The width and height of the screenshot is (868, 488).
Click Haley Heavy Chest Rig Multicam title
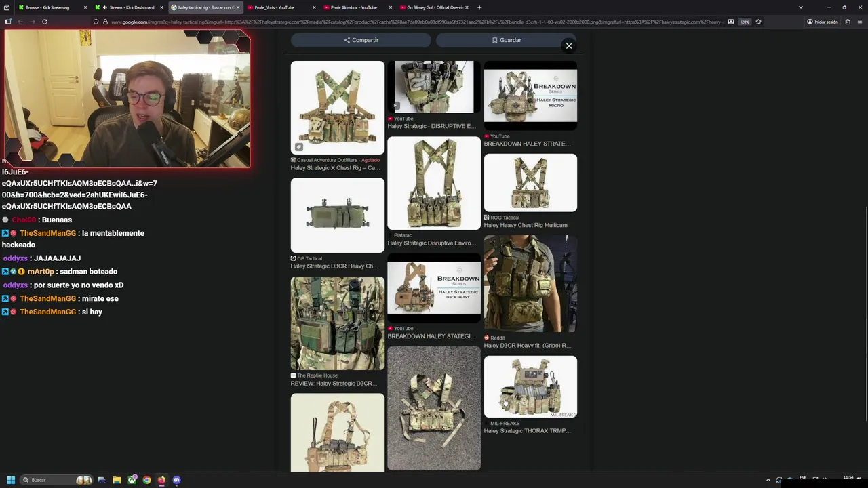(x=526, y=225)
